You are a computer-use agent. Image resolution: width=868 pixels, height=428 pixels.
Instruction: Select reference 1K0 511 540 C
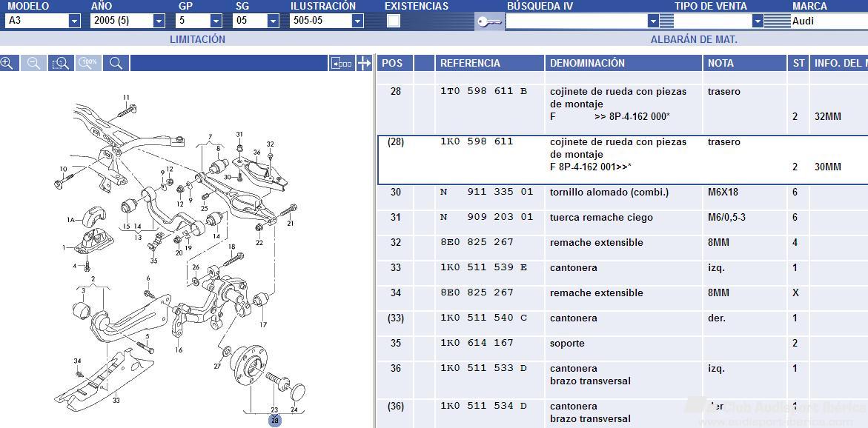pyautogui.click(x=484, y=318)
